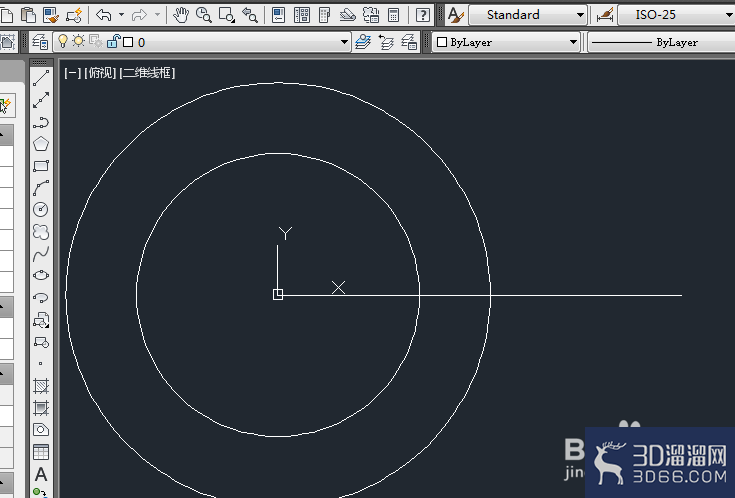Viewport: 735px width, 498px height.
Task: Open the Layer Properties Manager button
Action: click(40, 42)
